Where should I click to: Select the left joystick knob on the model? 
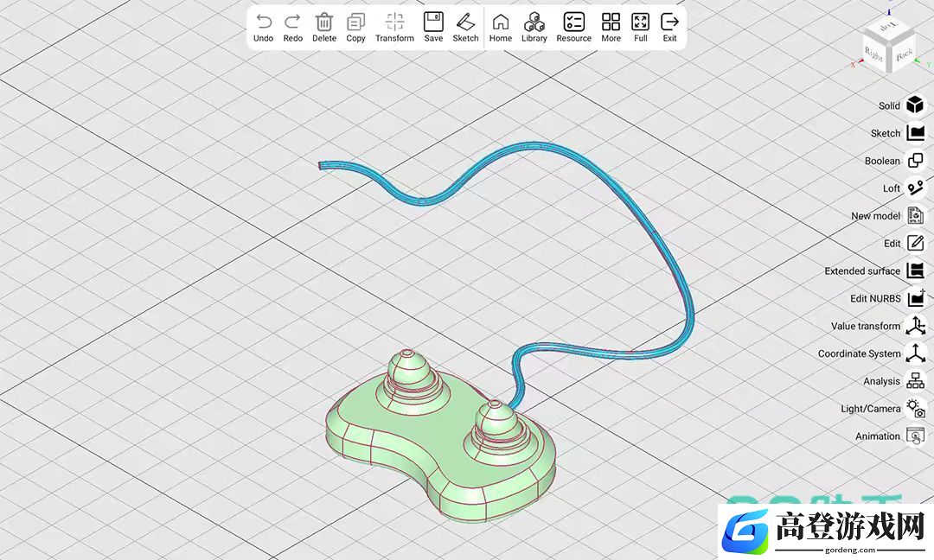[408, 370]
